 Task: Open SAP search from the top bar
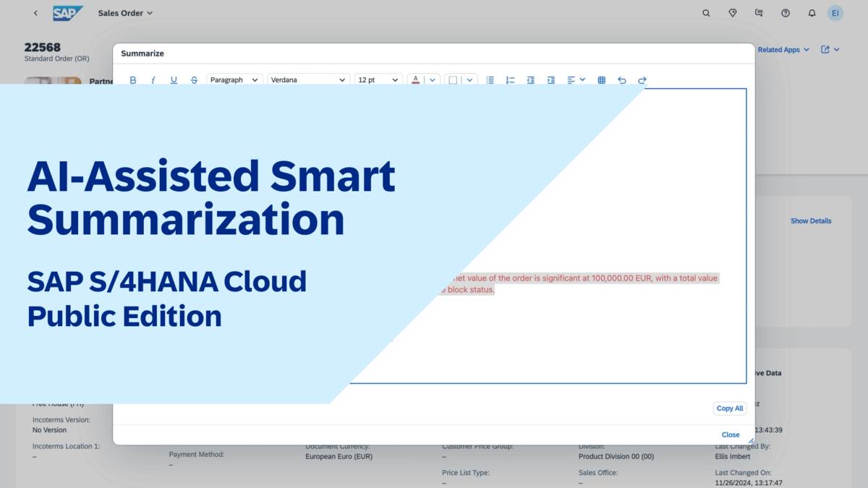pos(706,12)
